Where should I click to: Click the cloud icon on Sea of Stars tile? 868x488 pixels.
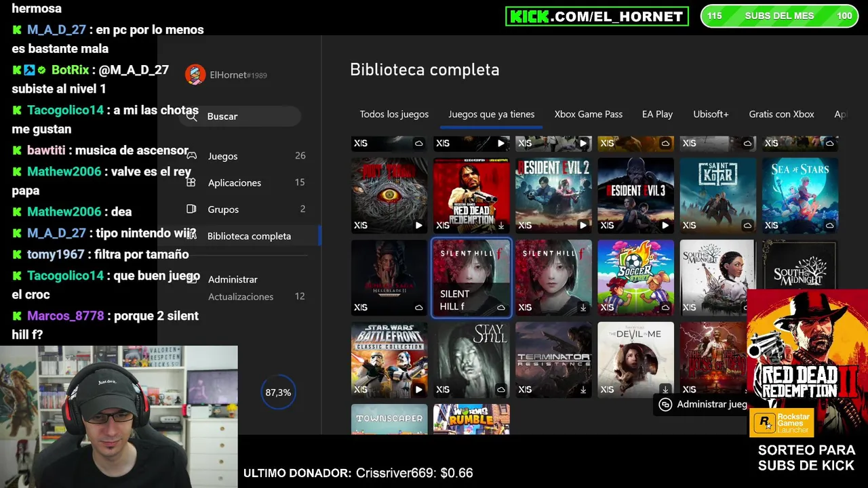pyautogui.click(x=829, y=225)
